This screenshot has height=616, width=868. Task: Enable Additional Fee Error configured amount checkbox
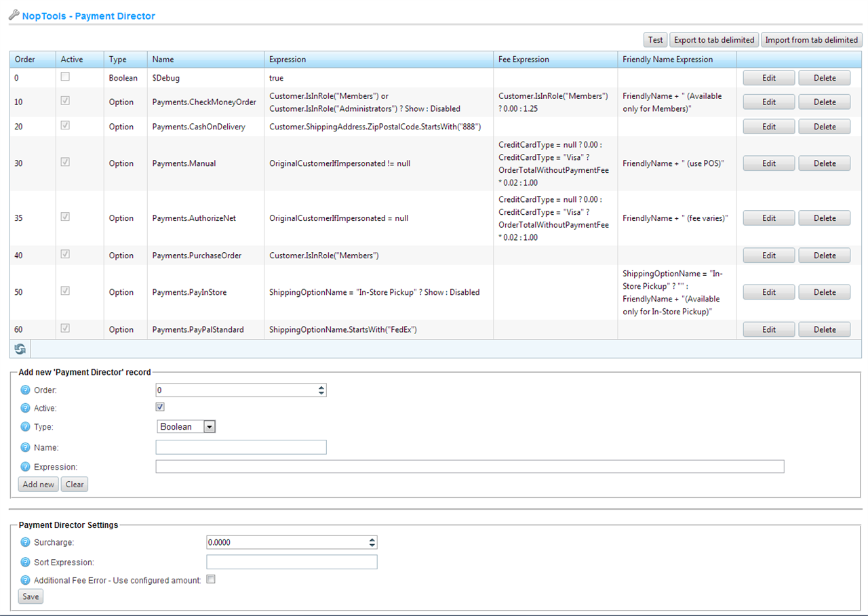[211, 579]
